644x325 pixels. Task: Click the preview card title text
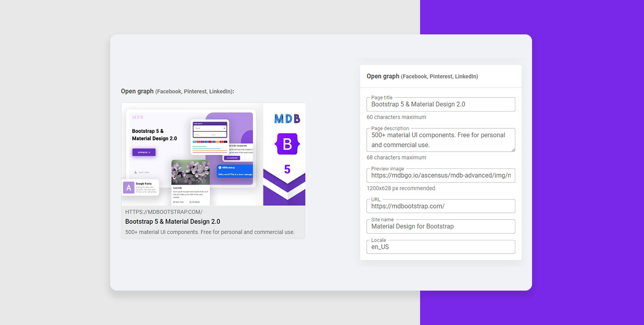coord(172,222)
